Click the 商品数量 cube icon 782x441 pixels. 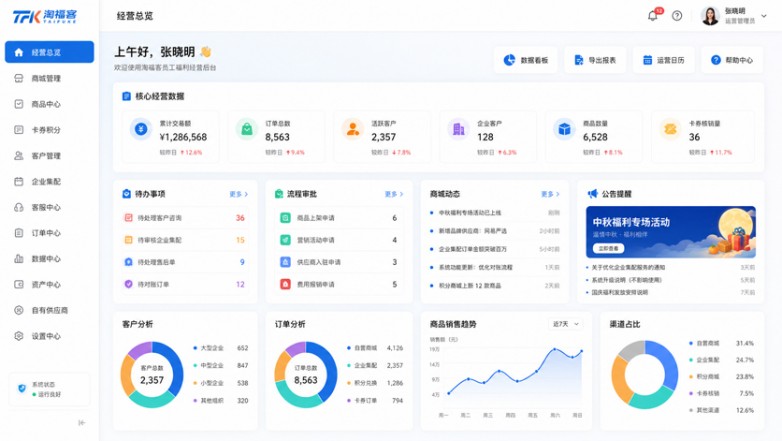point(564,129)
